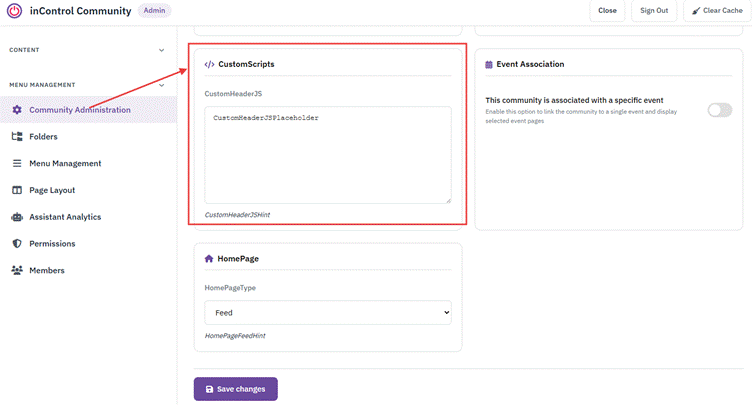Click the Members people icon
This screenshot has height=405, width=753.
point(17,270)
